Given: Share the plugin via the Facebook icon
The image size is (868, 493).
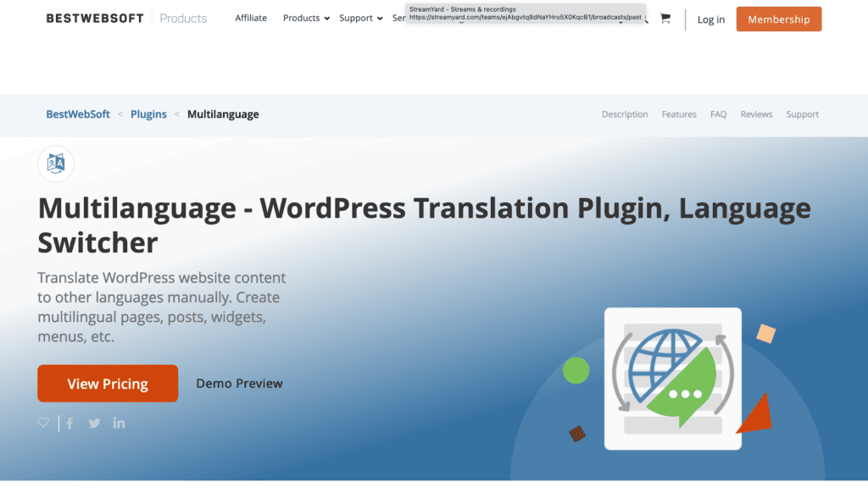Looking at the screenshot, I should (69, 422).
